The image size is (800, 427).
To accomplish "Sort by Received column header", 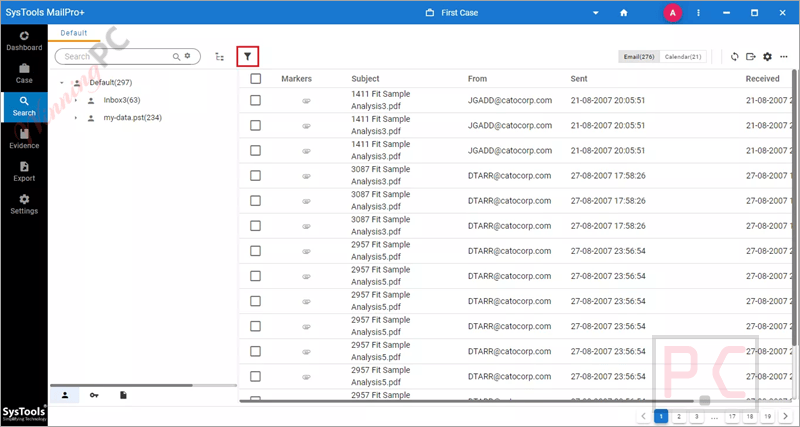I will [762, 79].
